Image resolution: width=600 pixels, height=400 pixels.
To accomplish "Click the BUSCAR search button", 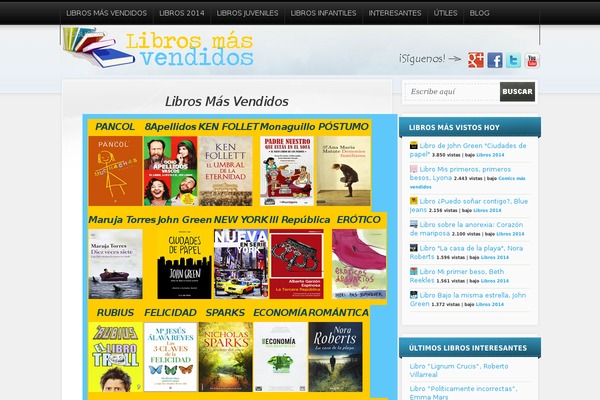I will tap(517, 91).
